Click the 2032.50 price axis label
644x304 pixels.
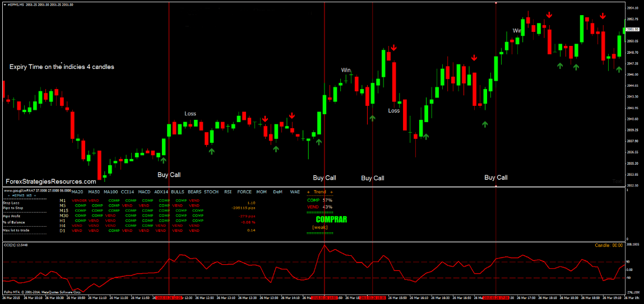point(632,185)
